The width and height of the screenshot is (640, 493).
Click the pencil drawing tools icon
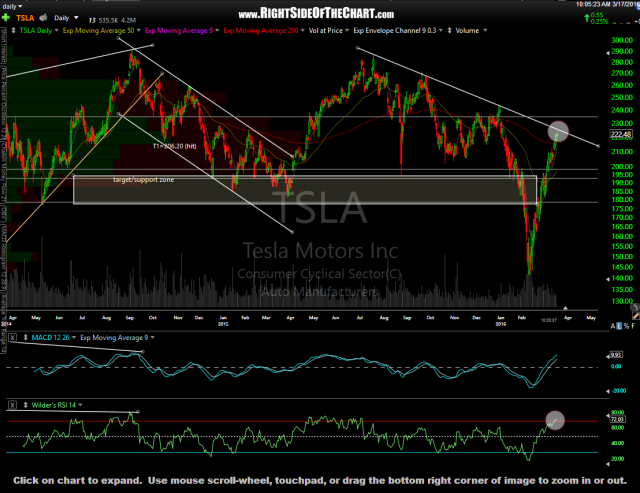(x=636, y=315)
